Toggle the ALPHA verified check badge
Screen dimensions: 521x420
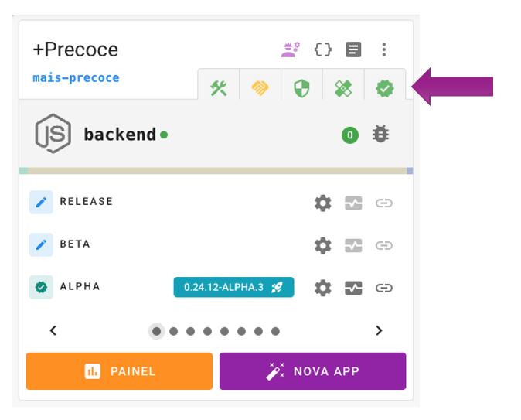41,287
